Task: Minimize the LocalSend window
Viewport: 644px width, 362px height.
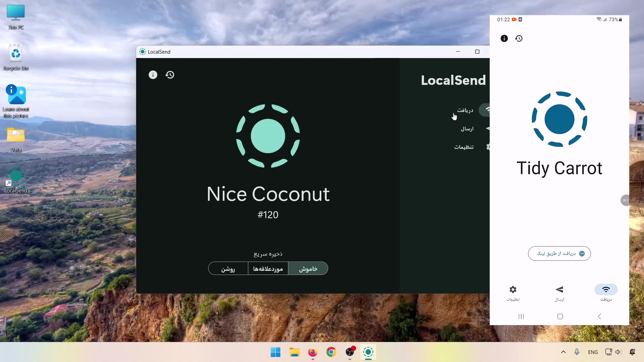Action: [x=458, y=52]
